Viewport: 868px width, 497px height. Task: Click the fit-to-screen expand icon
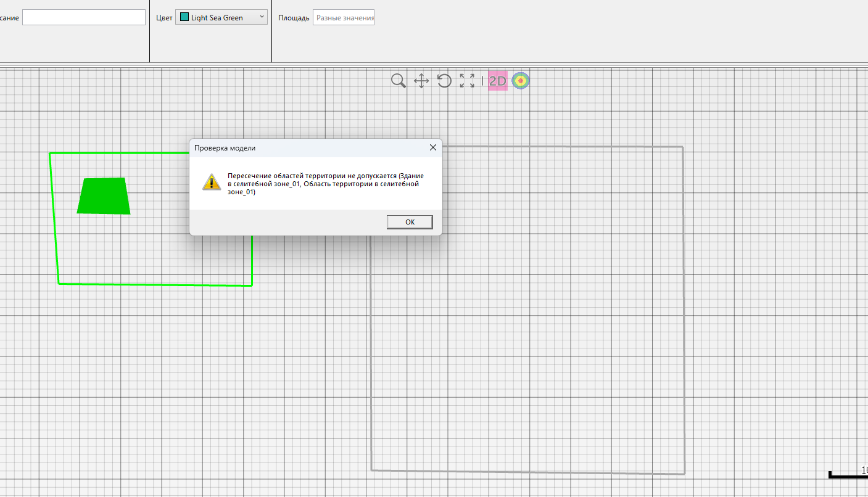click(467, 81)
